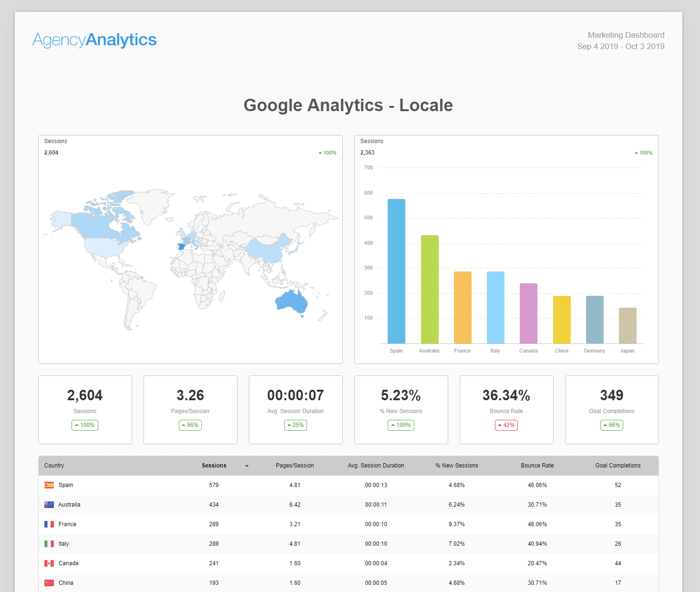Click Australia pages/session value 6.42
700x592 pixels.
[295, 505]
